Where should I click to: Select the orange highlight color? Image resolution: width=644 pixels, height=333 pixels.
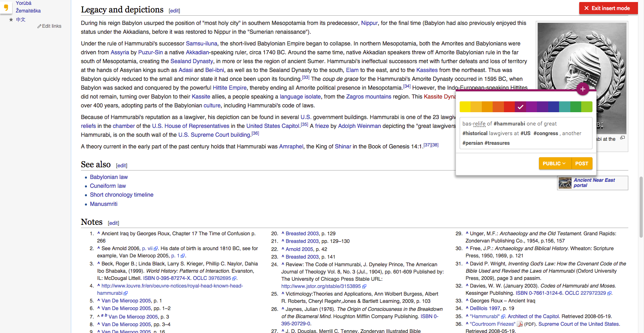pyautogui.click(x=487, y=107)
